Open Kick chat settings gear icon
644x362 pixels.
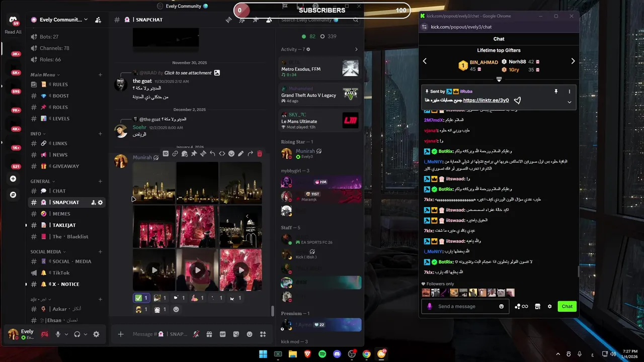(x=549, y=306)
